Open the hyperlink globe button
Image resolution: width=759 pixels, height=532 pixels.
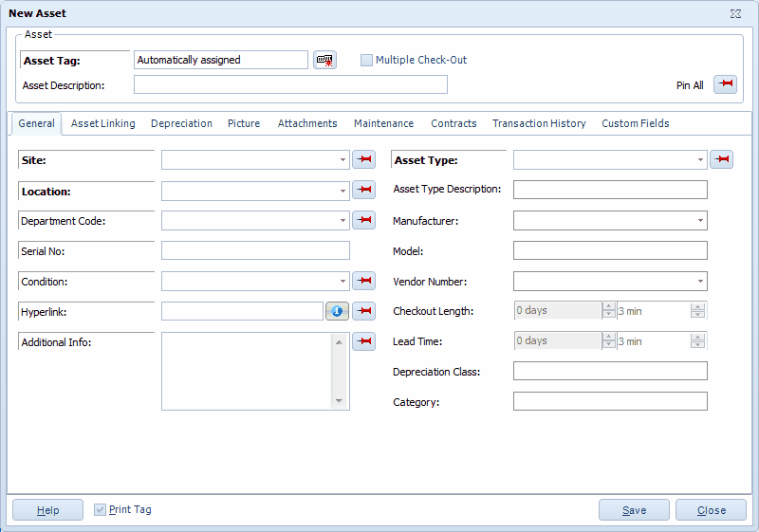(x=337, y=311)
